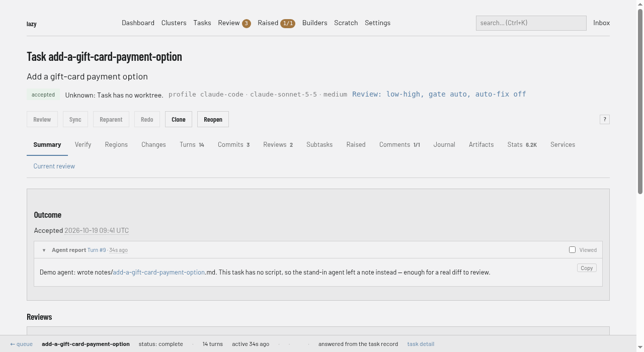Switch to the Changes tab
The height and width of the screenshot is (352, 644).
tap(153, 144)
